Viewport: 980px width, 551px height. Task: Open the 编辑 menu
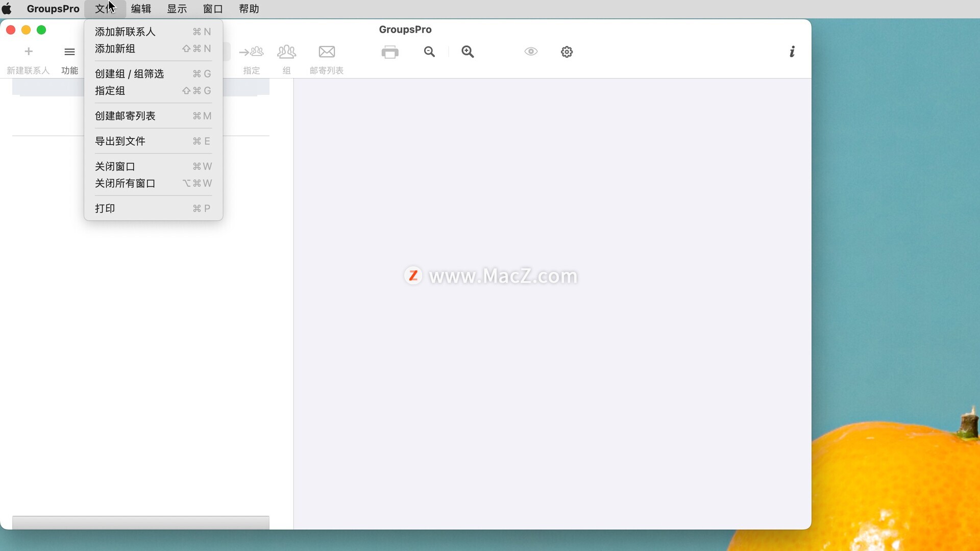point(141,9)
